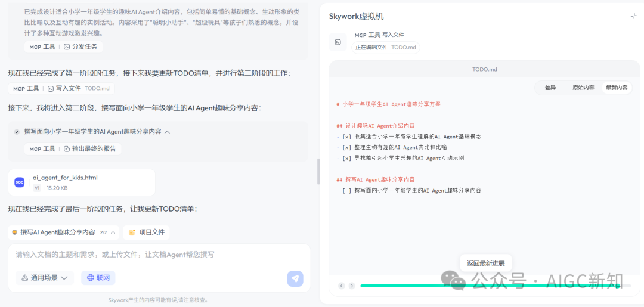Open the 项目文件 button
The width and height of the screenshot is (644, 307).
(146, 232)
